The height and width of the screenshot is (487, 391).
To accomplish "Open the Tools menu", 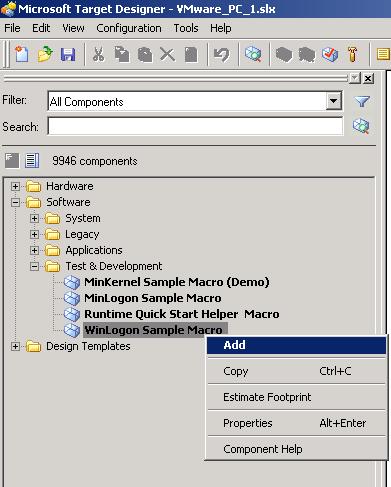I will 186,28.
